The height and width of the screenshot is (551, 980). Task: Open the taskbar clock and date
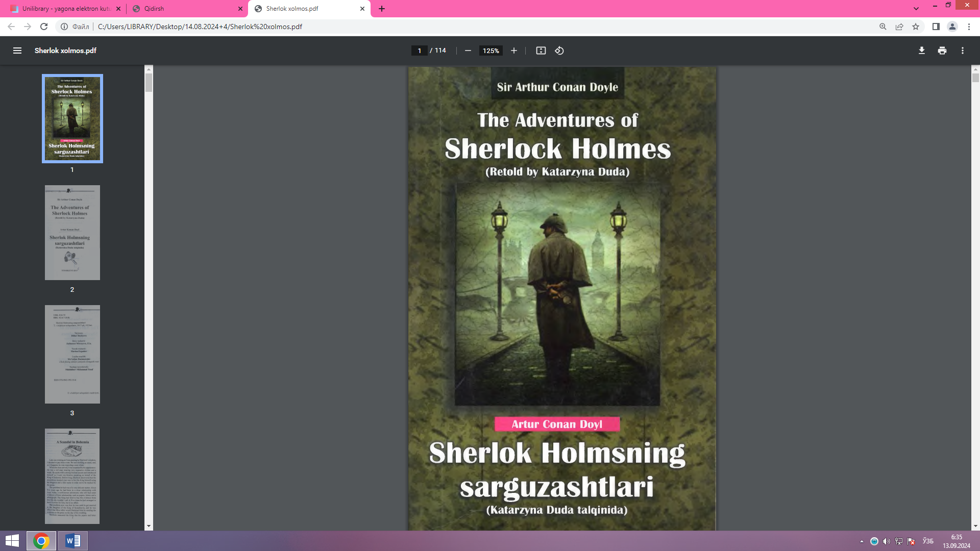point(957,541)
